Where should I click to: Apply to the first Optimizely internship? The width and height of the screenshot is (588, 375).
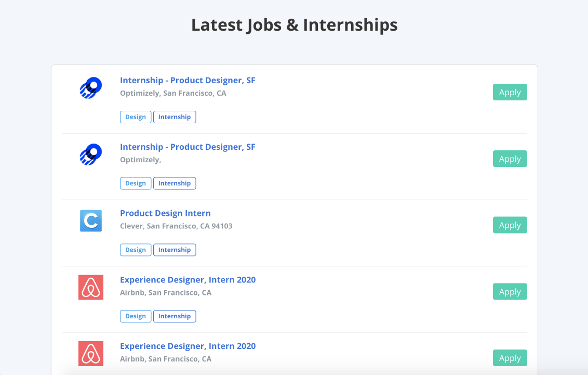pyautogui.click(x=510, y=92)
